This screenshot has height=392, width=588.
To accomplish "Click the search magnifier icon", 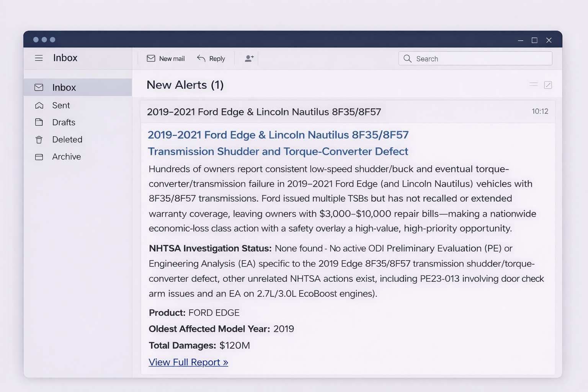I will click(408, 59).
